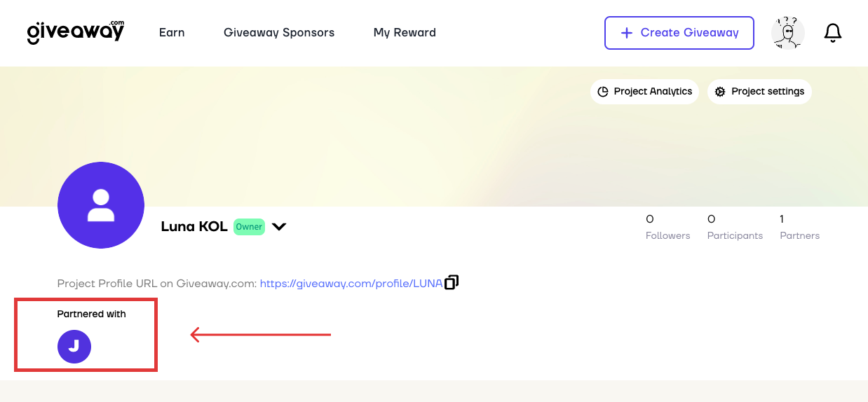Open the Earn menu
Screen dimensions: 868x402
(172, 32)
